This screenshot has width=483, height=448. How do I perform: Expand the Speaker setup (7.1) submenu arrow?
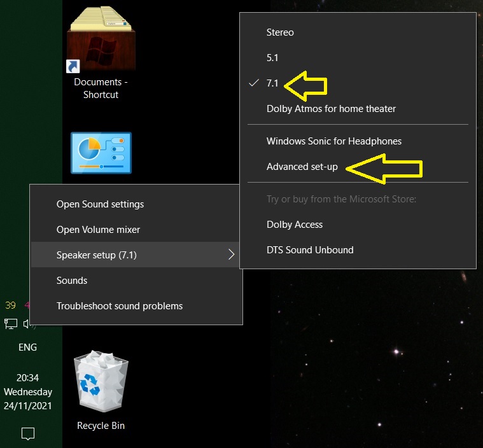pyautogui.click(x=232, y=255)
